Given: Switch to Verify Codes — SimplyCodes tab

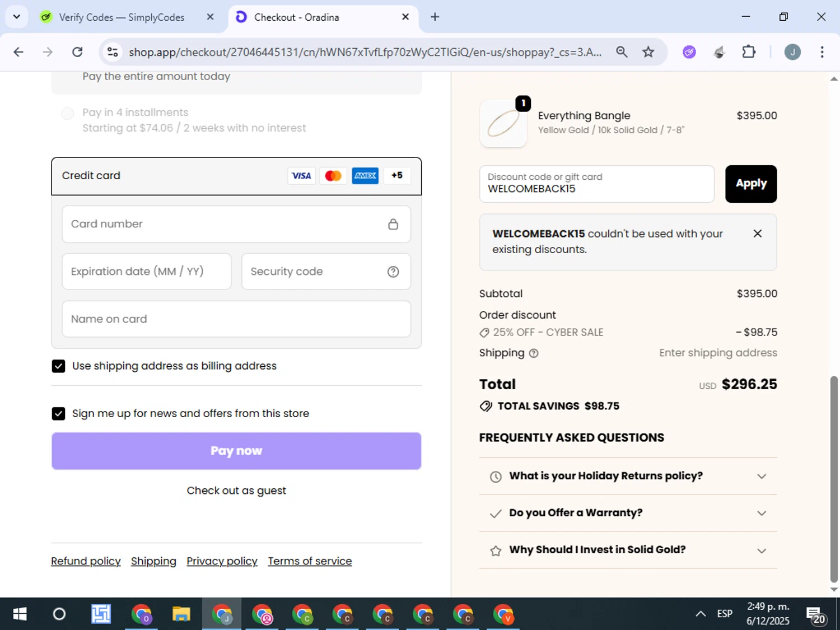Looking at the screenshot, I should tap(122, 17).
